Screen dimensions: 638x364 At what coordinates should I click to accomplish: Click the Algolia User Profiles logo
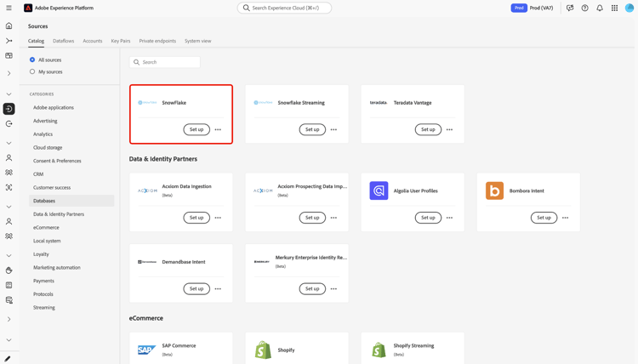[x=379, y=191]
